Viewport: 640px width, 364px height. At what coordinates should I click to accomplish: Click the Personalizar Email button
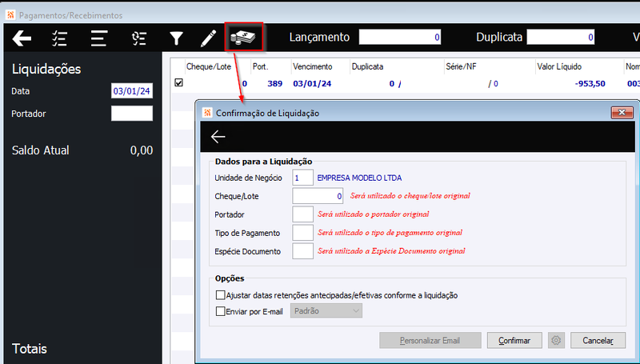click(x=430, y=340)
